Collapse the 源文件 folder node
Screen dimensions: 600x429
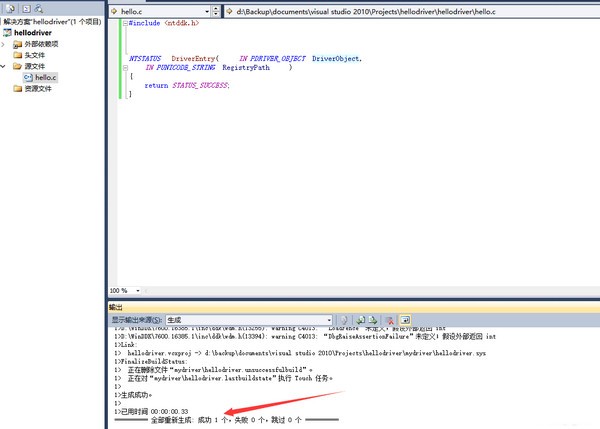point(5,66)
